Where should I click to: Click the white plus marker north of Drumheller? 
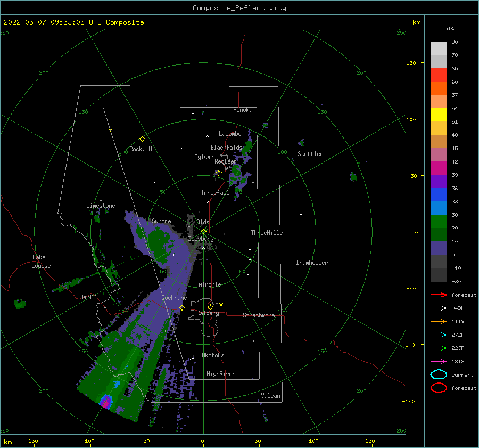(x=301, y=214)
